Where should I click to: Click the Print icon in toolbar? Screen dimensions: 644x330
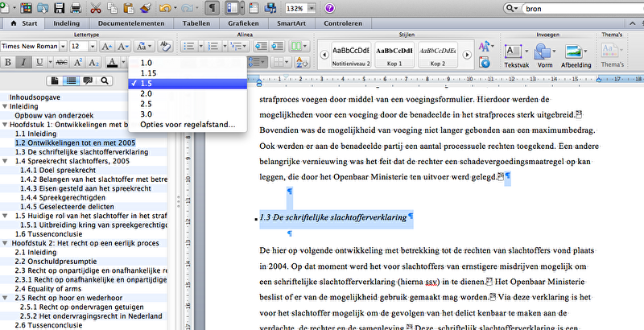(x=74, y=8)
